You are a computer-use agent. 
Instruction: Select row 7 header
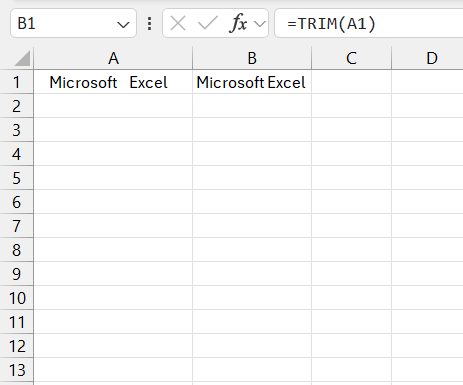[x=16, y=226]
